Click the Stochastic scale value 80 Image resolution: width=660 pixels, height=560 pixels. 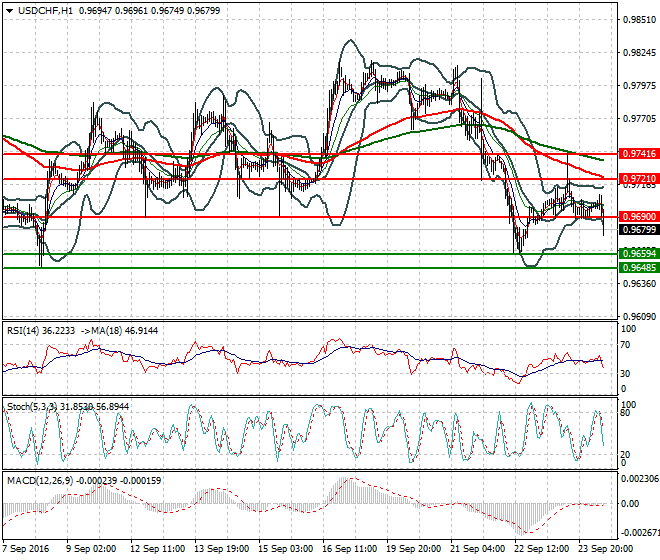(x=626, y=412)
